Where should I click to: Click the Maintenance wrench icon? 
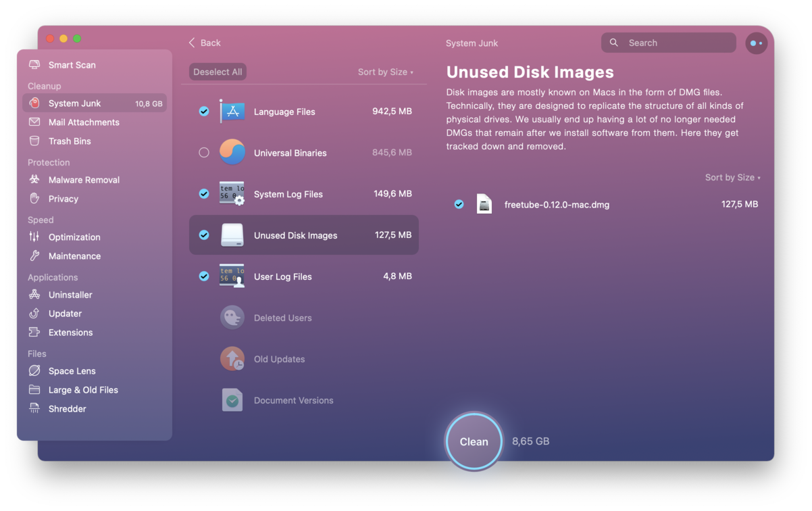[34, 256]
